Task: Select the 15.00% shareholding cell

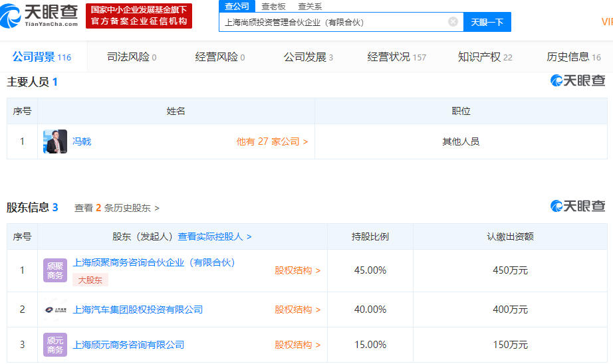Action: pos(370,345)
